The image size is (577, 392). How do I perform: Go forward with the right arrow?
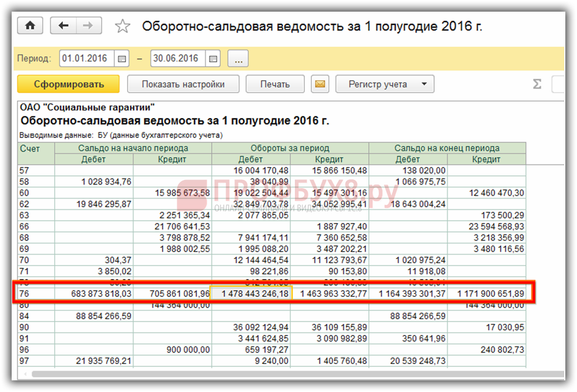pyautogui.click(x=88, y=26)
